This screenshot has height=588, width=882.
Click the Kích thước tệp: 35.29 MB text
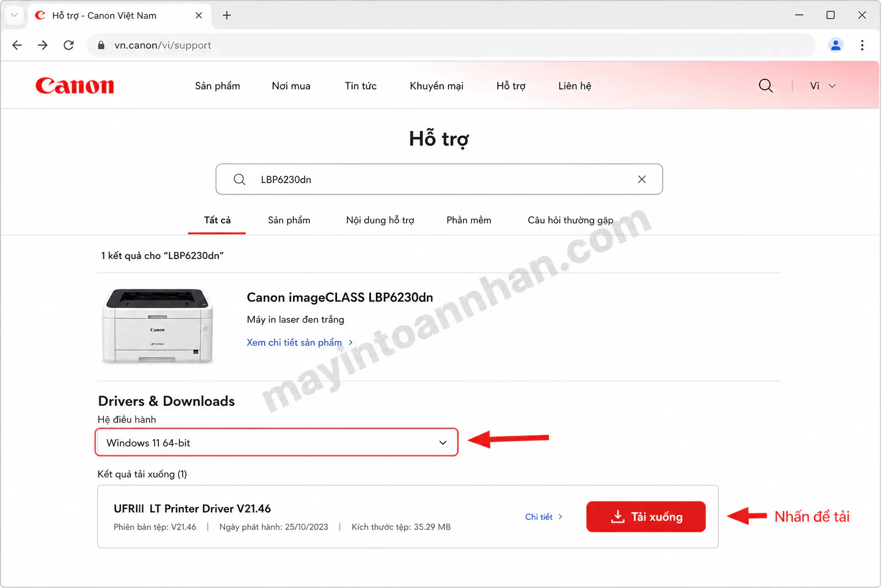[401, 527]
